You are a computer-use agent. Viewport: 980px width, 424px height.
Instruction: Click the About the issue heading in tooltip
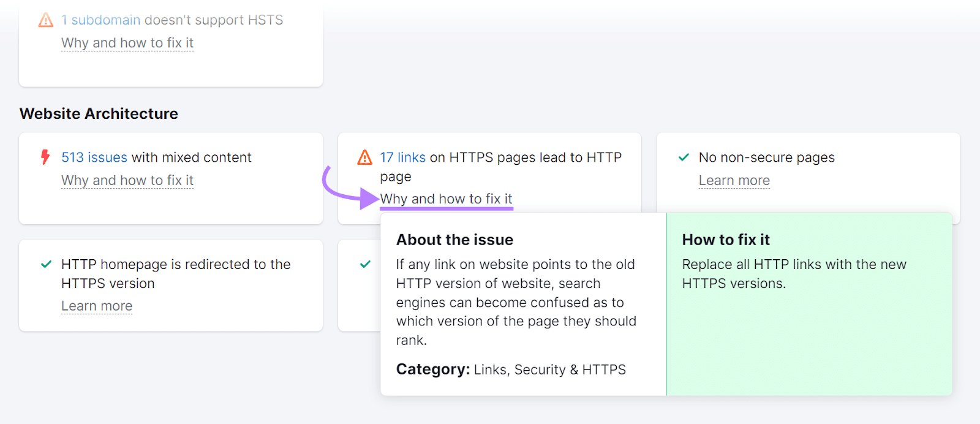coord(454,239)
